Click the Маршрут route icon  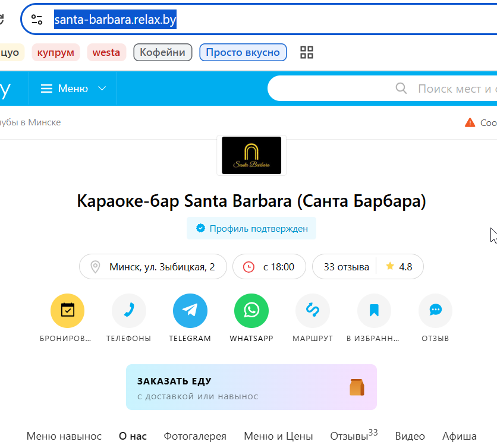[x=313, y=311]
